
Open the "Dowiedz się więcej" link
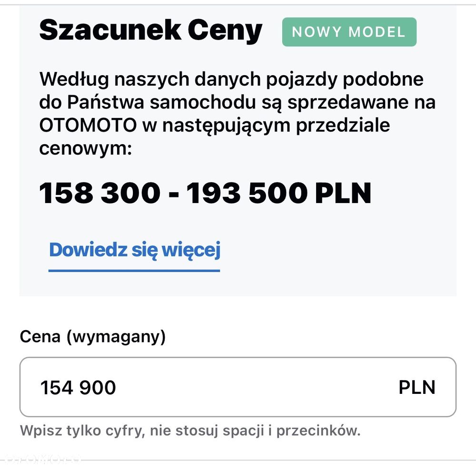click(x=134, y=250)
